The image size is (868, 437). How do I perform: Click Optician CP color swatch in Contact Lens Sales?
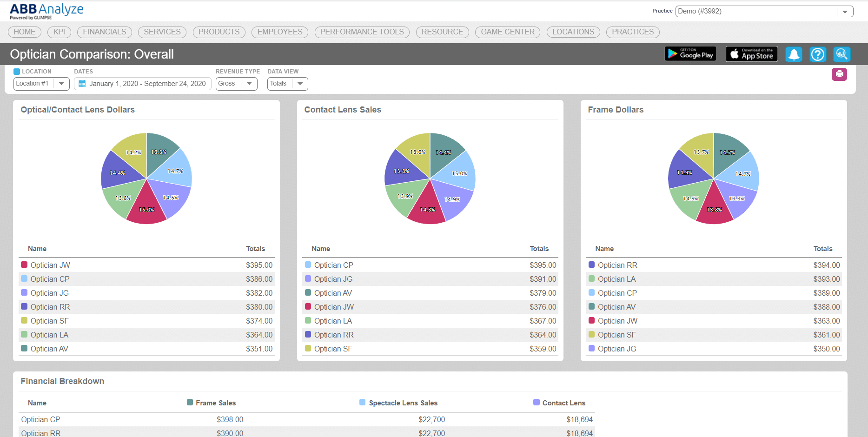click(308, 265)
